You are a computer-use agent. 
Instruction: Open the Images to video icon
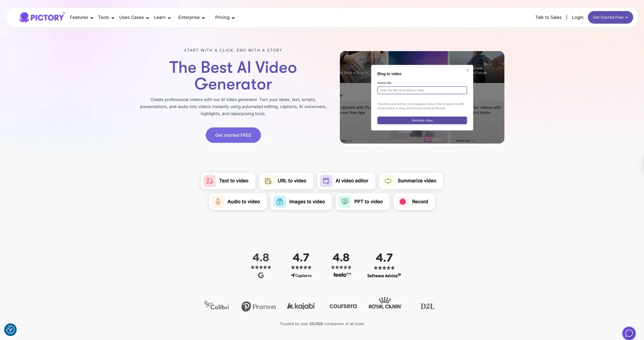tap(279, 202)
